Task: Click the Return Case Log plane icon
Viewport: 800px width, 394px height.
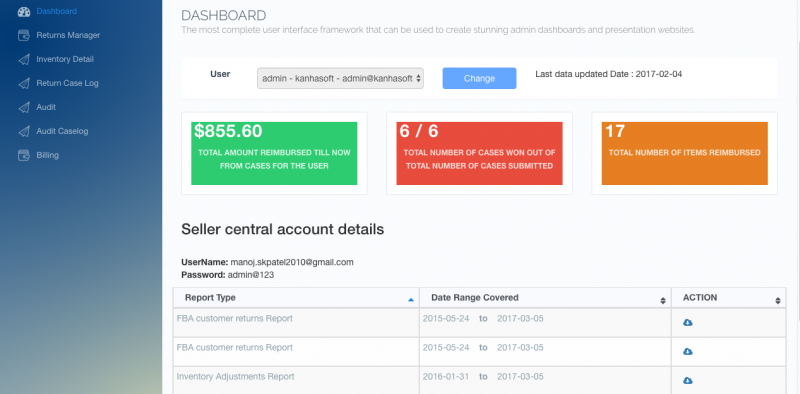Action: coord(24,83)
